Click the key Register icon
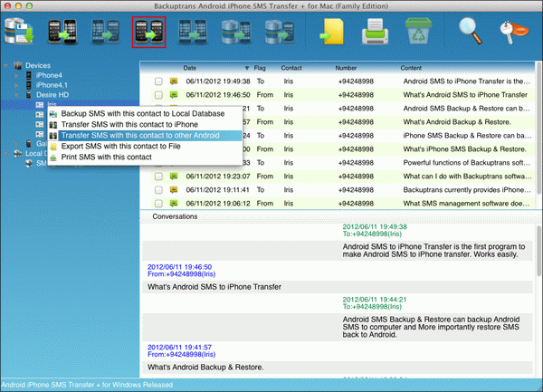This screenshot has height=392, width=543. coord(514,32)
